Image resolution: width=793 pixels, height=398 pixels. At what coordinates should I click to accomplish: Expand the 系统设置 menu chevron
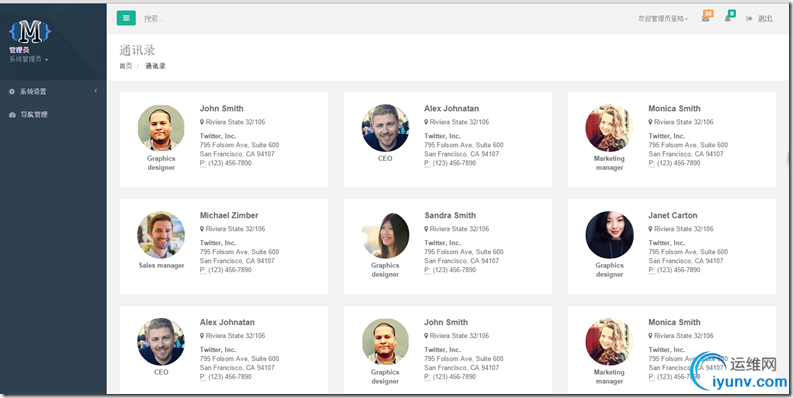pos(96,91)
